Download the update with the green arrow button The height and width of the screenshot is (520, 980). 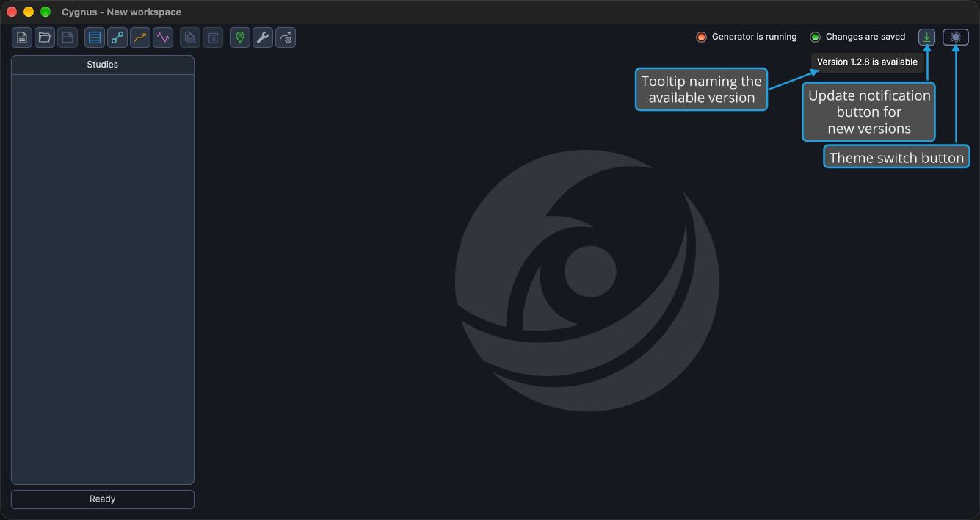click(927, 37)
